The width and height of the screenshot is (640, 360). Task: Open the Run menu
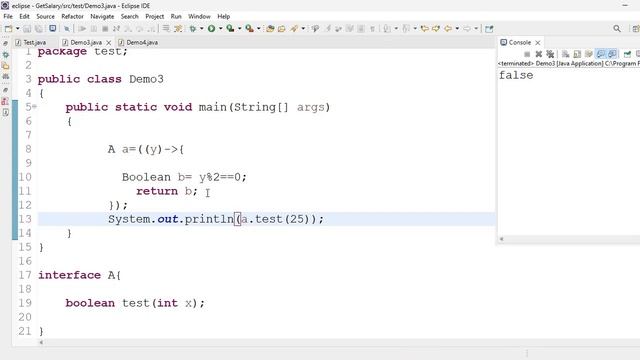pos(176,16)
